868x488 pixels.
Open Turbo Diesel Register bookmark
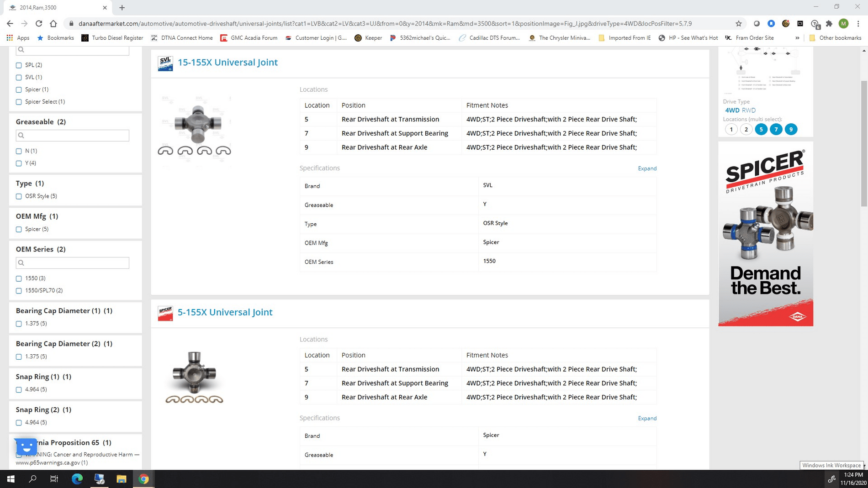(112, 38)
